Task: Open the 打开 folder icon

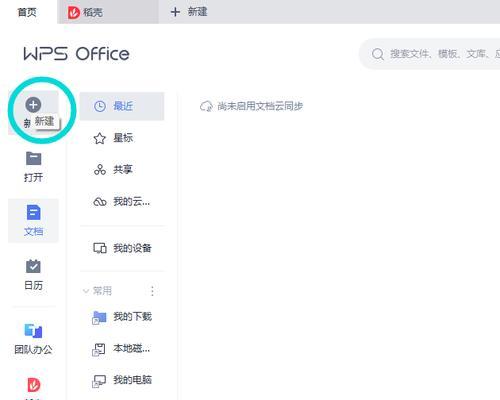Action: pos(33,159)
